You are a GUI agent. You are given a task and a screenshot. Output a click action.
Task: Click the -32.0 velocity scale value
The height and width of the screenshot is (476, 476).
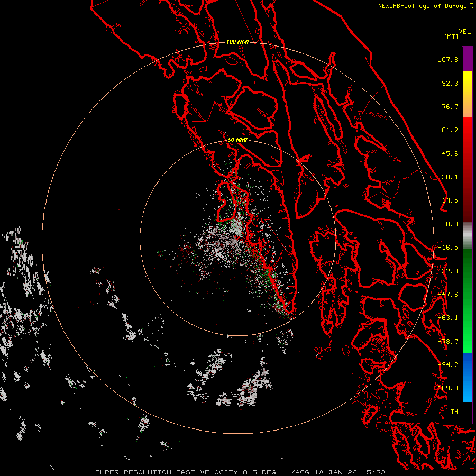448,271
